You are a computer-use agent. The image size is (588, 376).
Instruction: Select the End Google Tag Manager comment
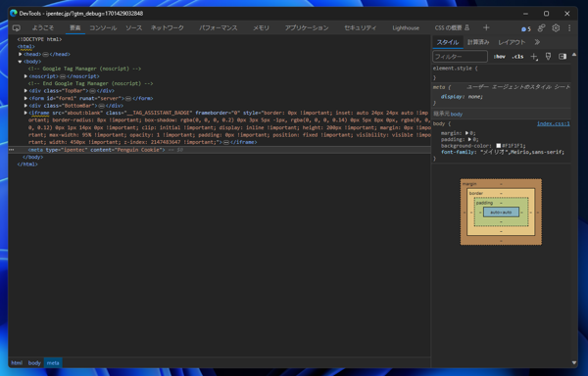(90, 83)
